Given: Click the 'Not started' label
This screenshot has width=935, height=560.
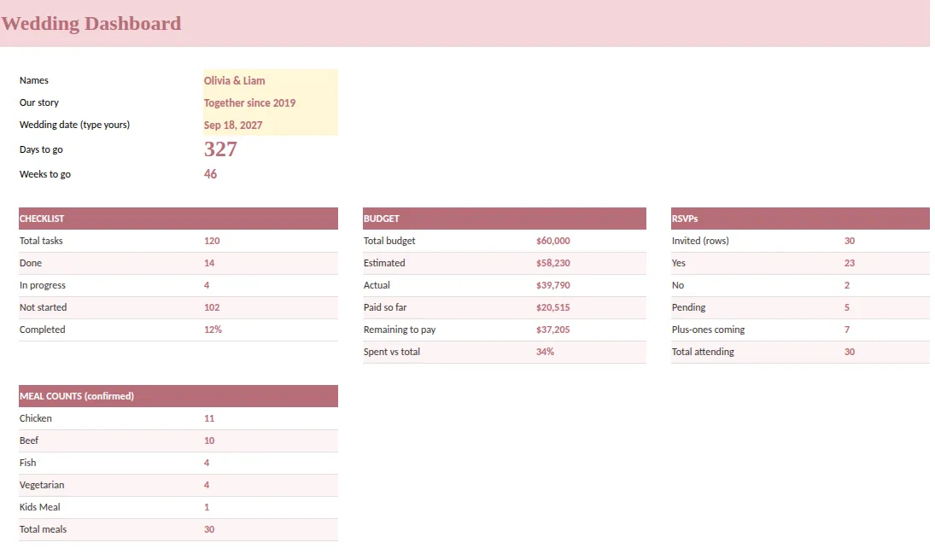Looking at the screenshot, I should tap(43, 307).
